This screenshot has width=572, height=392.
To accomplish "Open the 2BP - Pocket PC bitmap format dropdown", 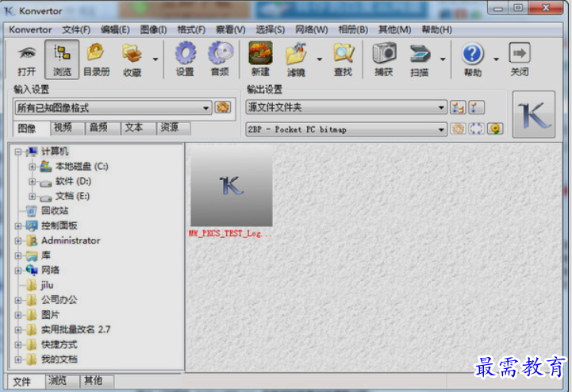I will (347, 129).
